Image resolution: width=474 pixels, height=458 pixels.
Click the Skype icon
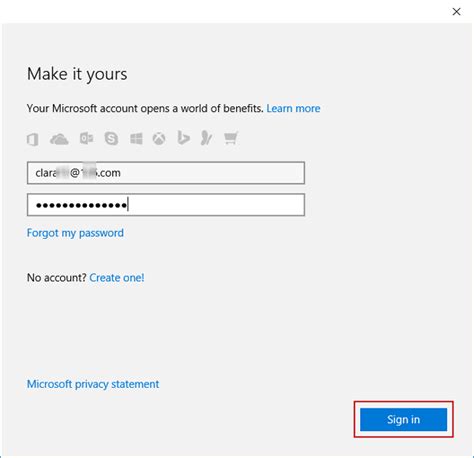click(x=111, y=138)
